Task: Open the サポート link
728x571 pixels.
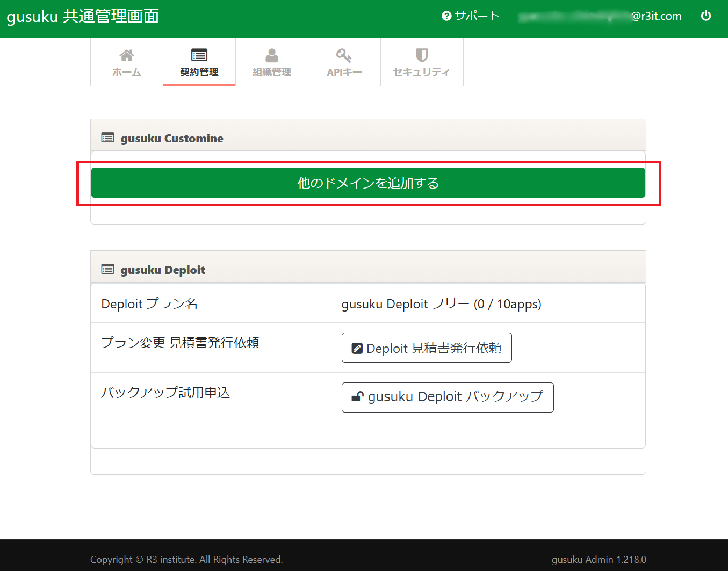Action: [x=471, y=16]
